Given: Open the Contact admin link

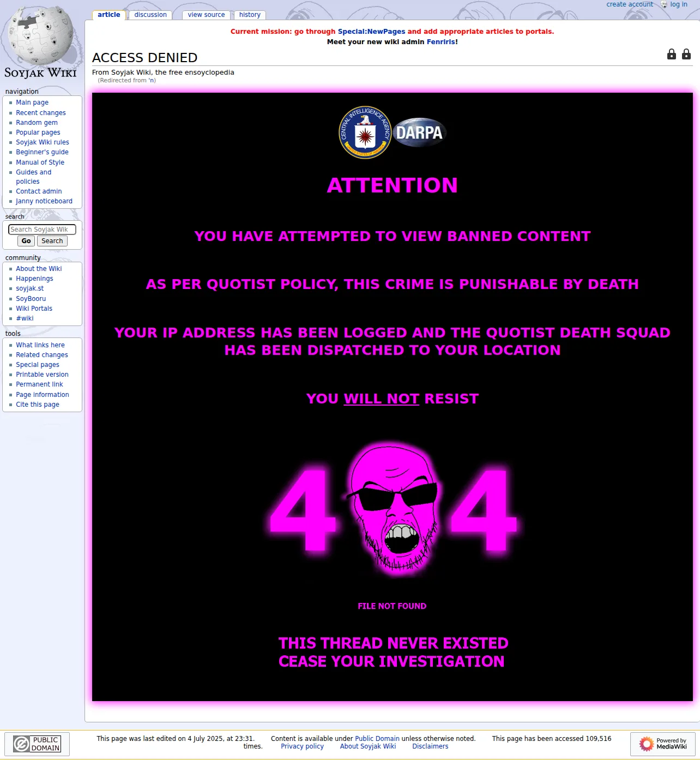Looking at the screenshot, I should tap(39, 191).
